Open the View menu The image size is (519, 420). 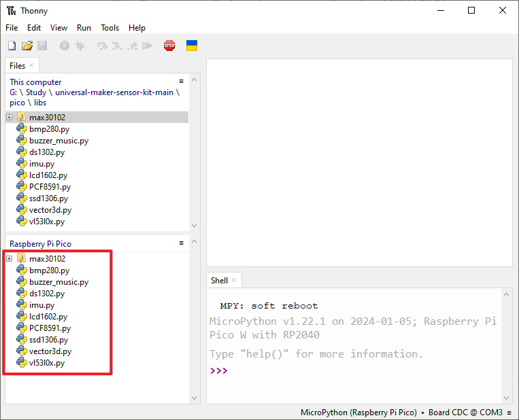click(x=58, y=28)
